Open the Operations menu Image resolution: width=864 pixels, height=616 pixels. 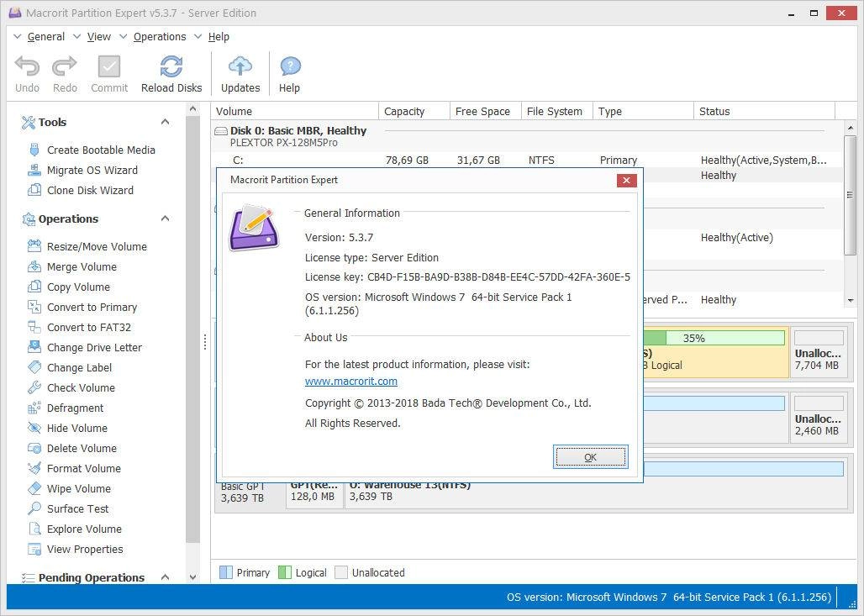click(160, 36)
